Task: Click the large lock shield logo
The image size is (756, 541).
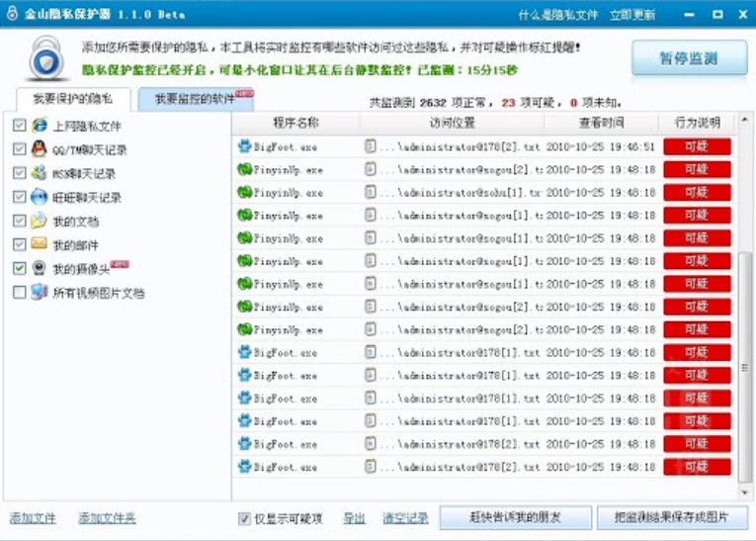Action: (46, 57)
